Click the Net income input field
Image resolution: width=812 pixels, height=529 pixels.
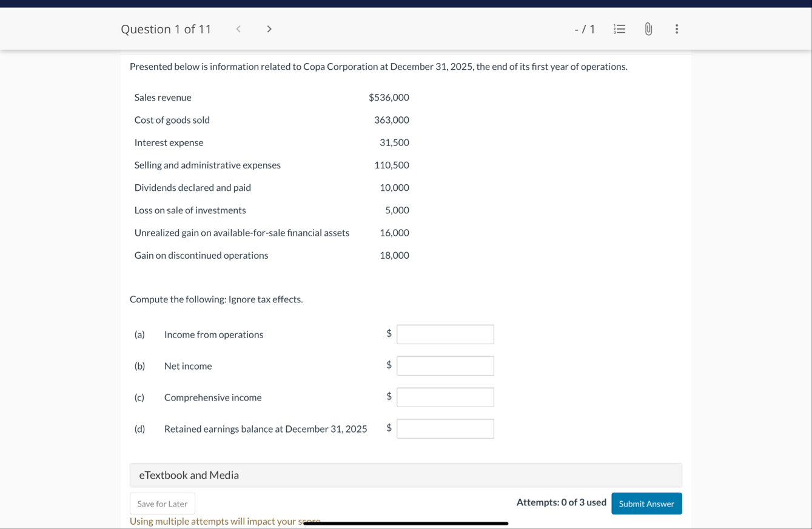tap(445, 366)
